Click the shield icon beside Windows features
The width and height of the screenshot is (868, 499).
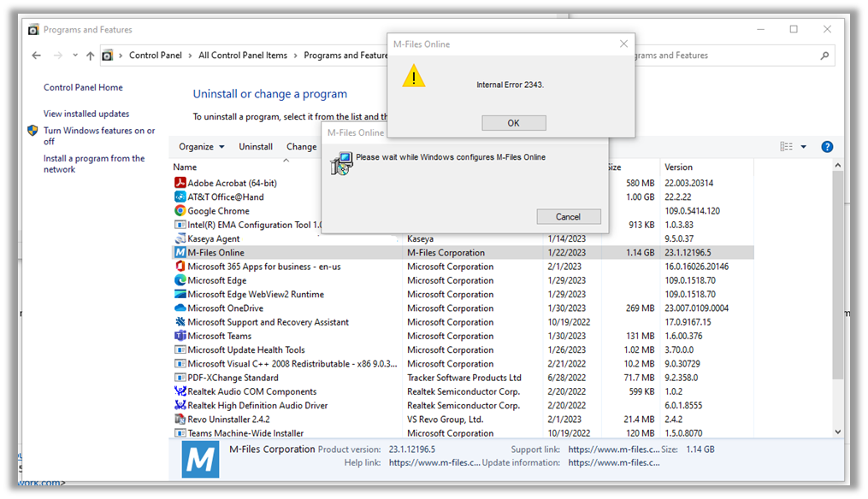[x=32, y=131]
